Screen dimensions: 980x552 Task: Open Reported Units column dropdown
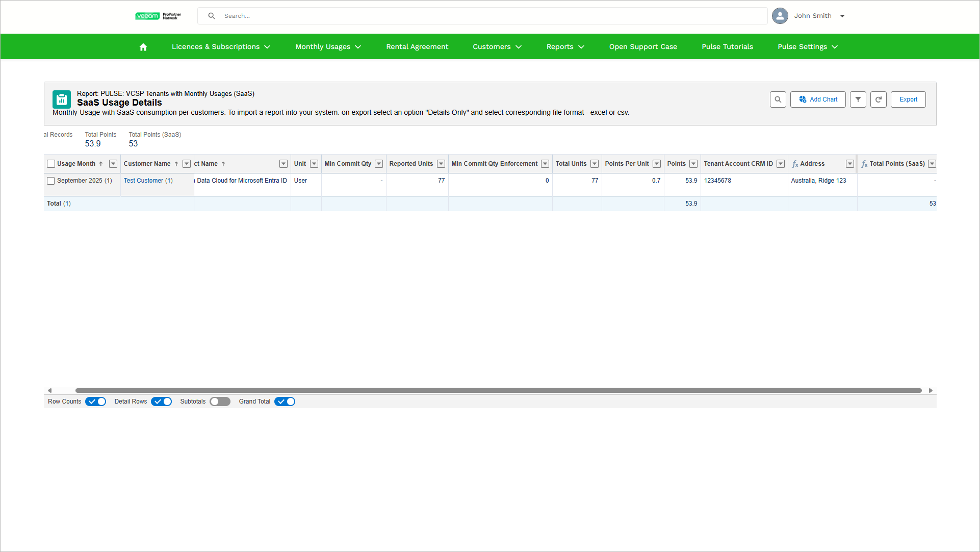point(441,164)
